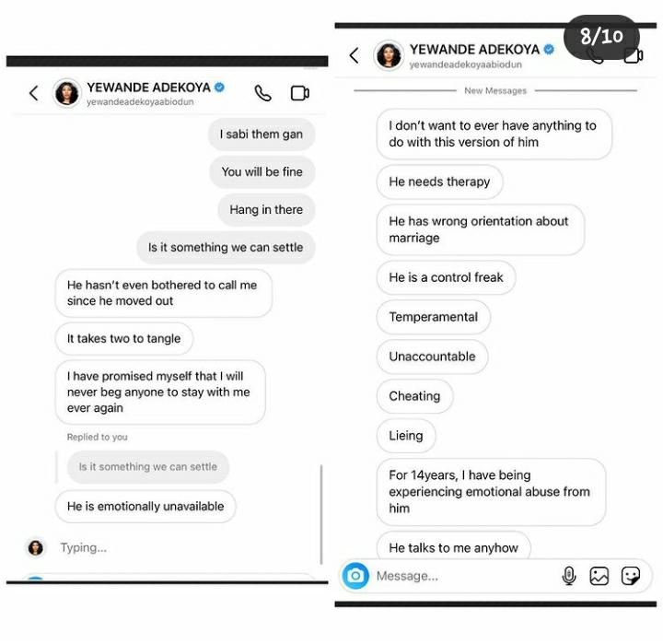Tap the 'Hang in there' sent message
Image resolution: width=663 pixels, height=644 pixels.
(x=266, y=209)
